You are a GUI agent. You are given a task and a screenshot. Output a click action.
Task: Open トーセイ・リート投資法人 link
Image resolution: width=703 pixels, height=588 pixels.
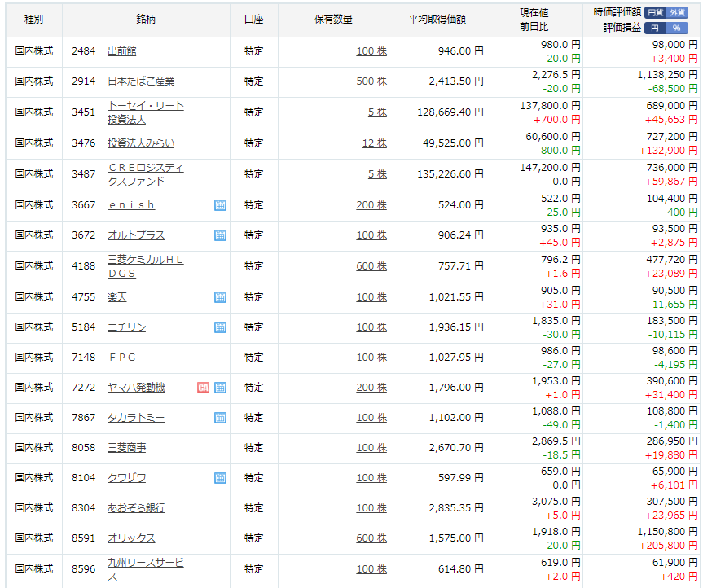145,112
